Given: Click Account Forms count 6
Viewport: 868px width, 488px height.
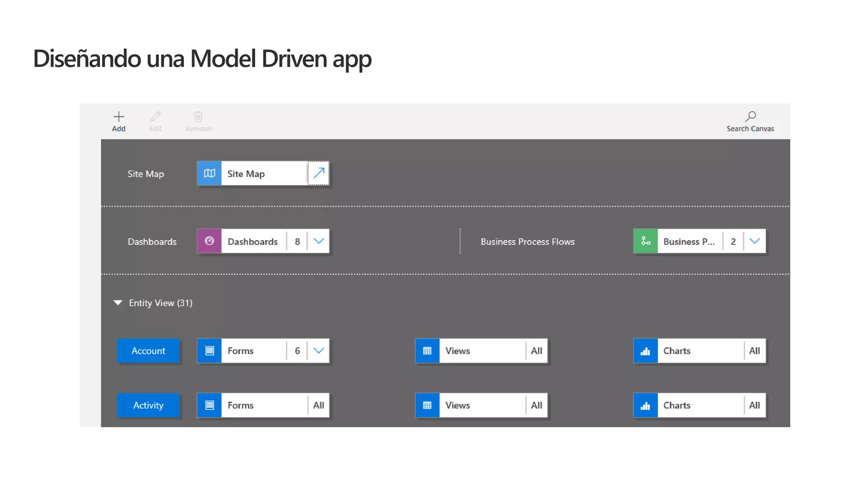Looking at the screenshot, I should (297, 351).
